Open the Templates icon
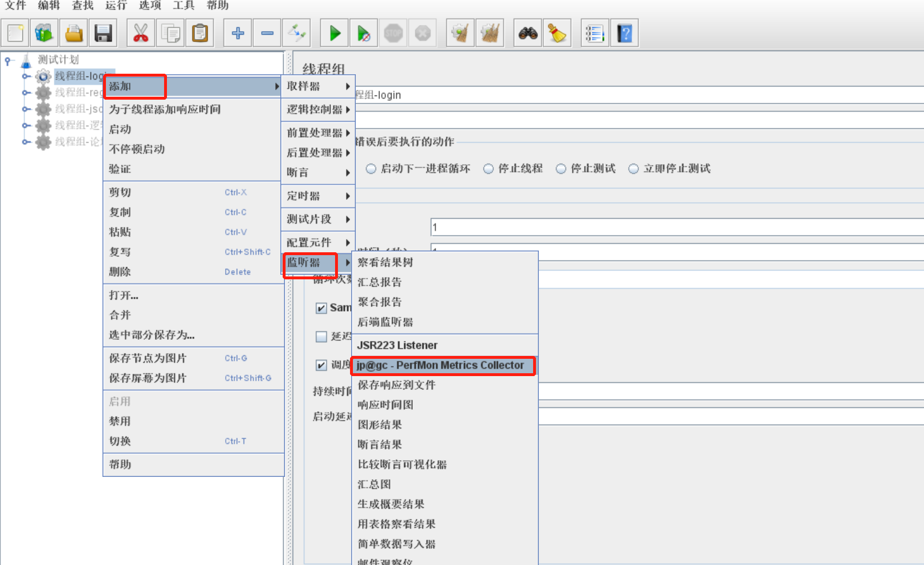The width and height of the screenshot is (924, 565). [x=44, y=33]
